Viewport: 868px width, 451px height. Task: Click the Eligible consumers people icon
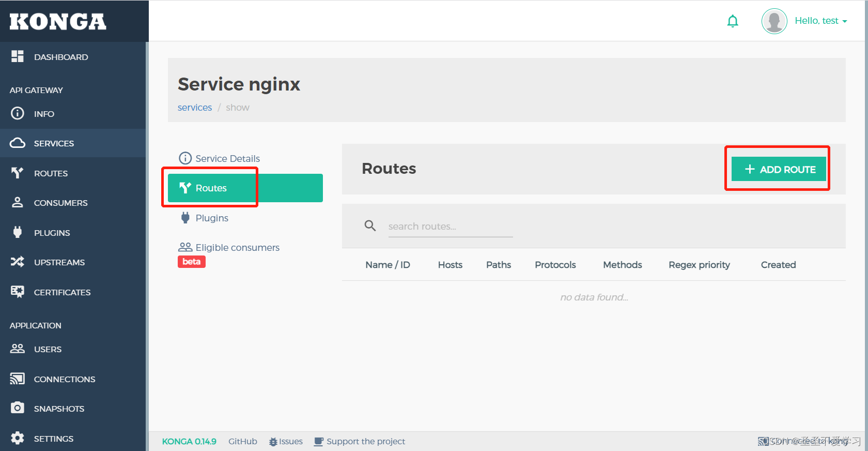(x=185, y=247)
